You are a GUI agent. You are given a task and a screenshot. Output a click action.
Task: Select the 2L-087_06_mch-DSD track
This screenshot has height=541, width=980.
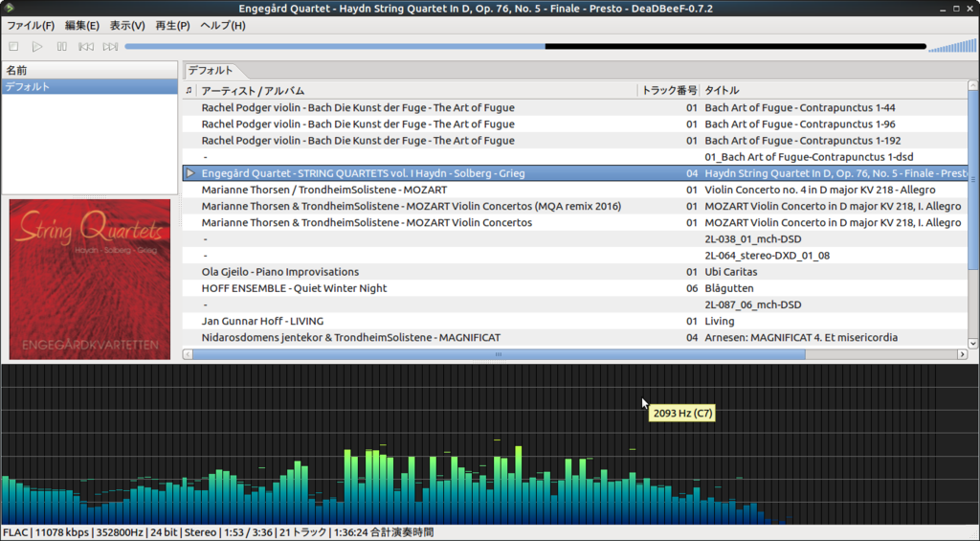tap(575, 304)
